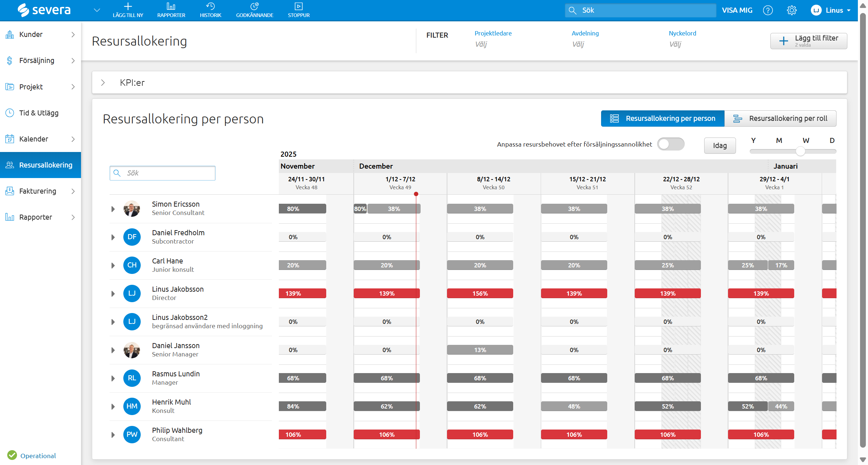The width and height of the screenshot is (868, 465).
Task: Click the Idag button
Action: [719, 145]
